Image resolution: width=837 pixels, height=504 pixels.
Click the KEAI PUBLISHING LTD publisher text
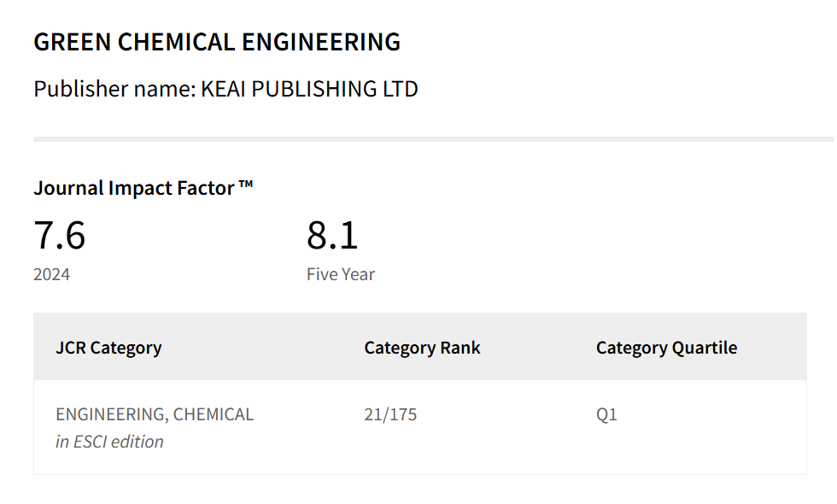point(309,89)
